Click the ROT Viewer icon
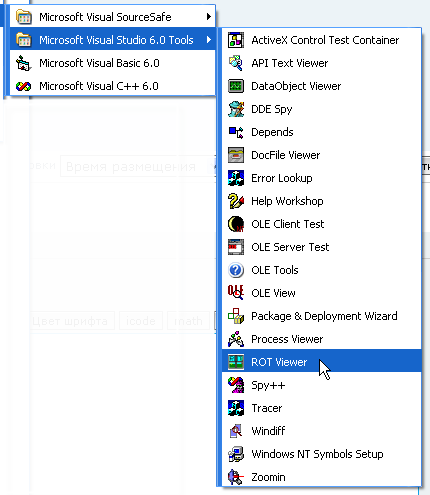This screenshot has width=430, height=495. [236, 362]
